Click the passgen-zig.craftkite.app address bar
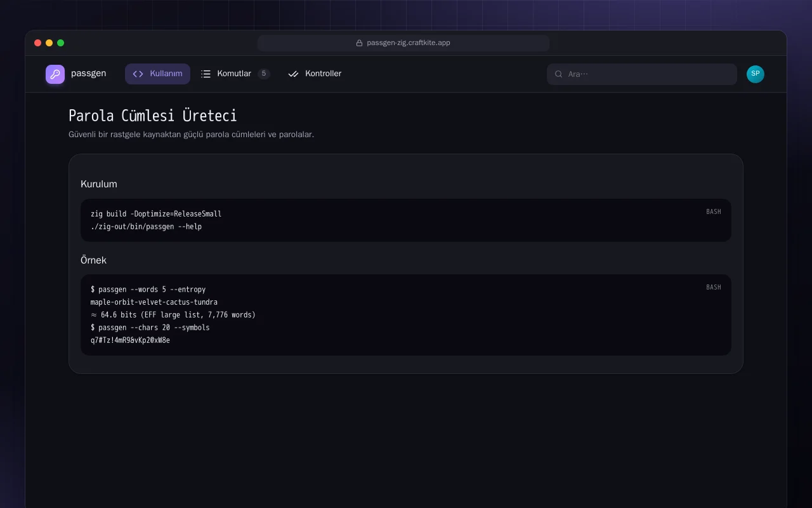This screenshot has height=508, width=812. point(403,43)
